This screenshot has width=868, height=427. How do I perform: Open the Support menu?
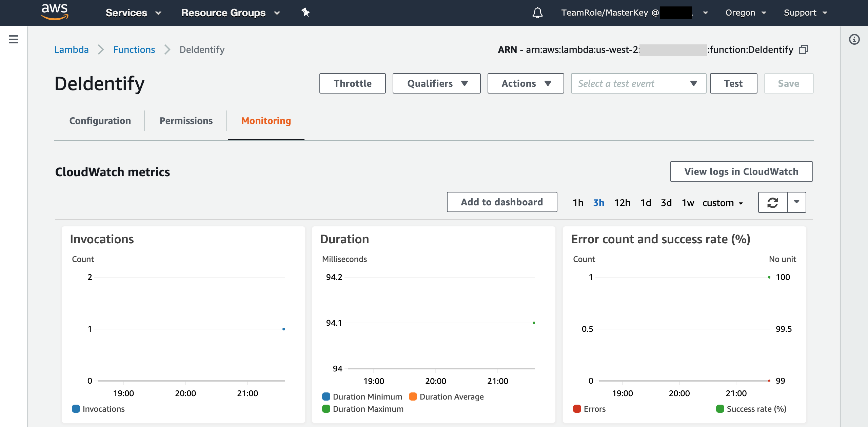tap(806, 13)
